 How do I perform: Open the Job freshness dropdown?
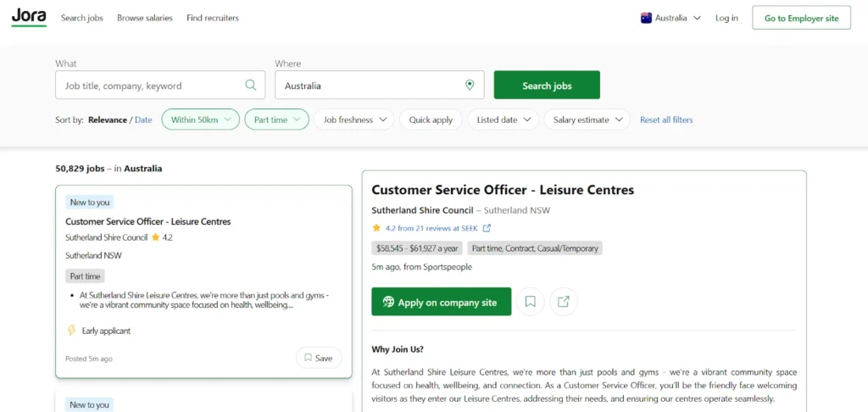(353, 120)
